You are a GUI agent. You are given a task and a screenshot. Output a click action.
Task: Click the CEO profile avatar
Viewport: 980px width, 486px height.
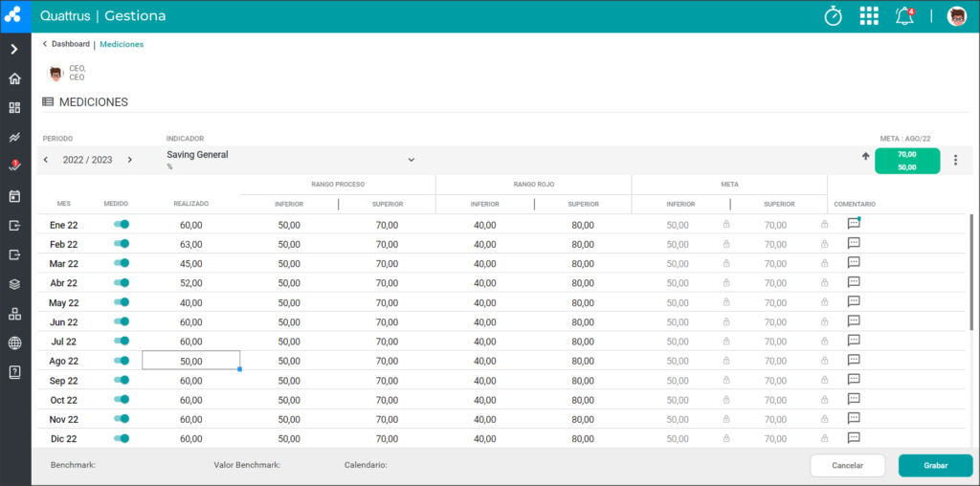pos(56,73)
